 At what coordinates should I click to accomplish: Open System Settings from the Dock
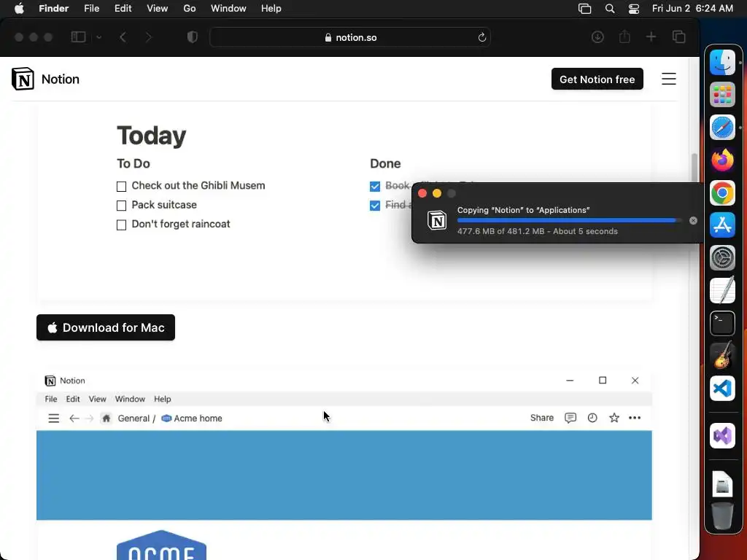coord(723,258)
